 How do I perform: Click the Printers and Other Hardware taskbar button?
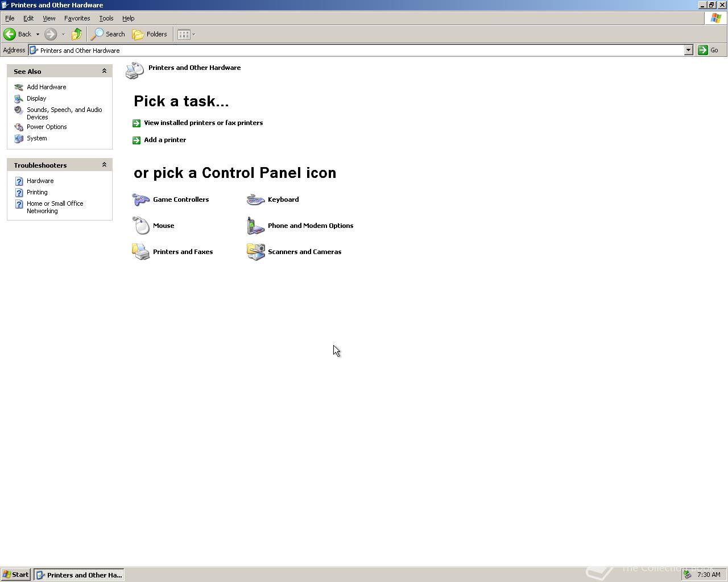click(x=79, y=575)
